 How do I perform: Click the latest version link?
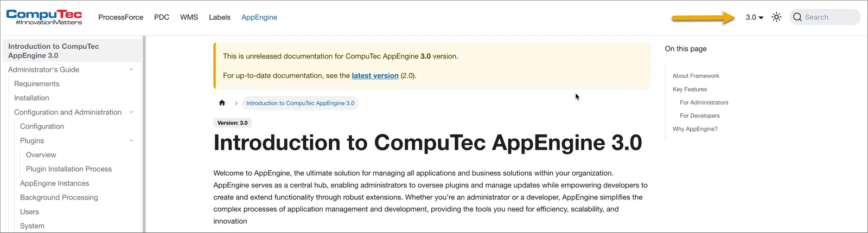click(x=375, y=76)
